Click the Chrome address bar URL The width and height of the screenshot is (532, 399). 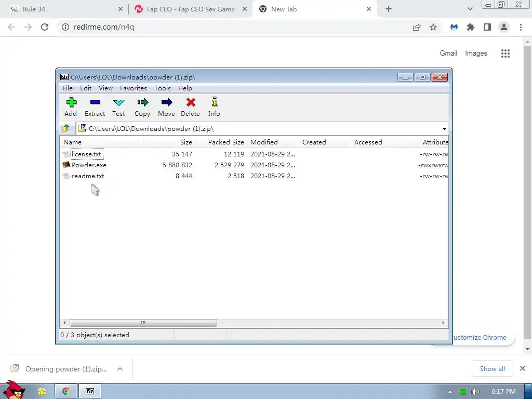tap(104, 27)
